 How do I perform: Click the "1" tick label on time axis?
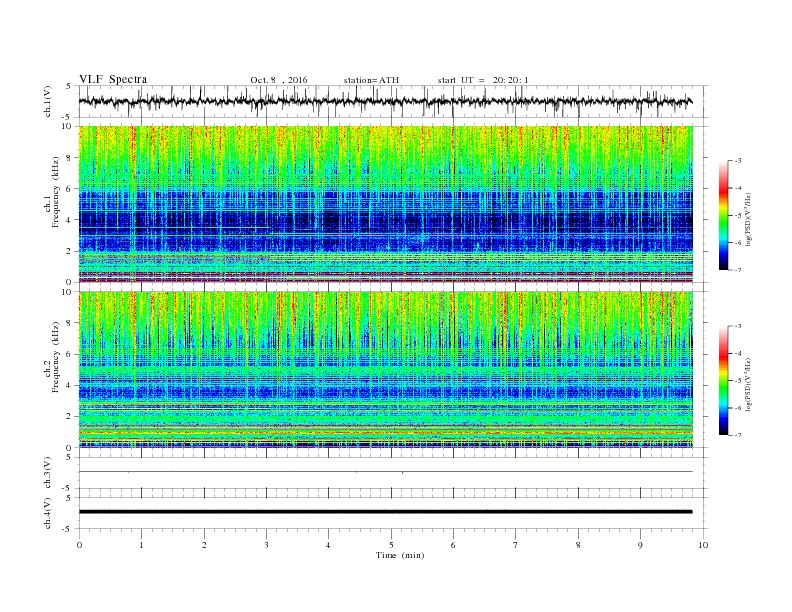pyautogui.click(x=141, y=545)
